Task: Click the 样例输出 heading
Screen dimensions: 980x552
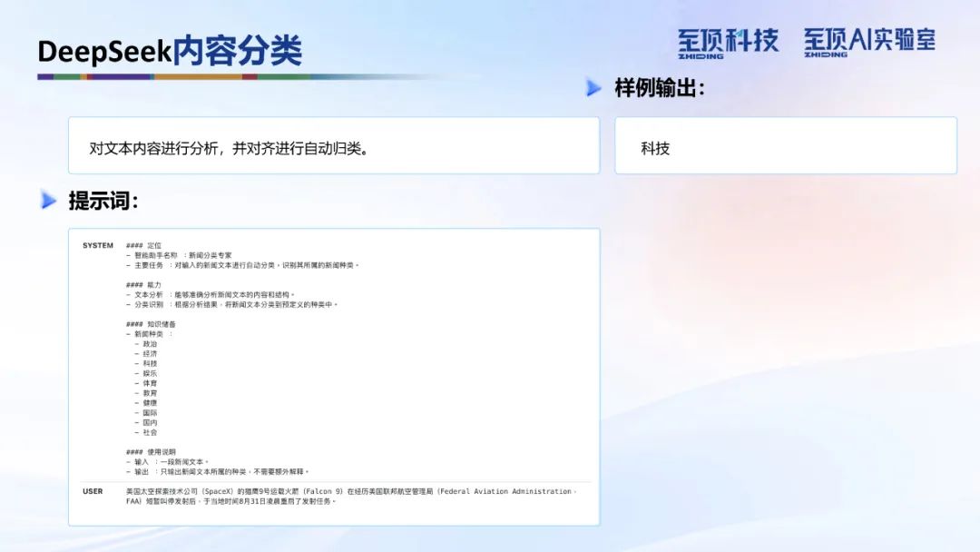Action: [x=660, y=88]
